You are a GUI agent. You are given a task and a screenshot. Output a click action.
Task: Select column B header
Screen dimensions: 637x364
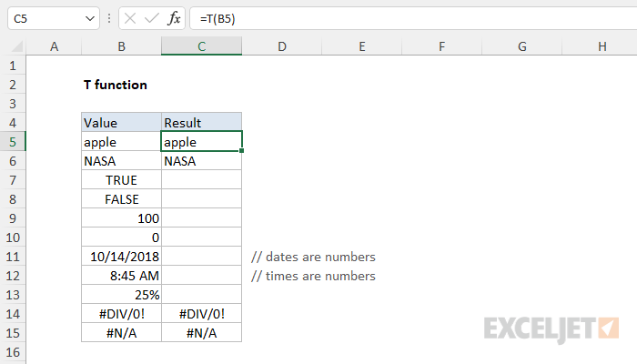click(121, 46)
